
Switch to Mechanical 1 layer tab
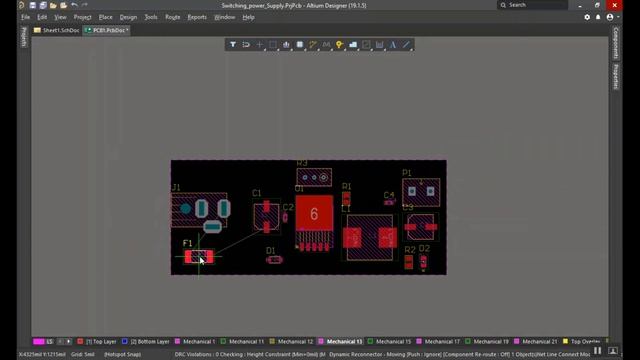tap(195, 342)
